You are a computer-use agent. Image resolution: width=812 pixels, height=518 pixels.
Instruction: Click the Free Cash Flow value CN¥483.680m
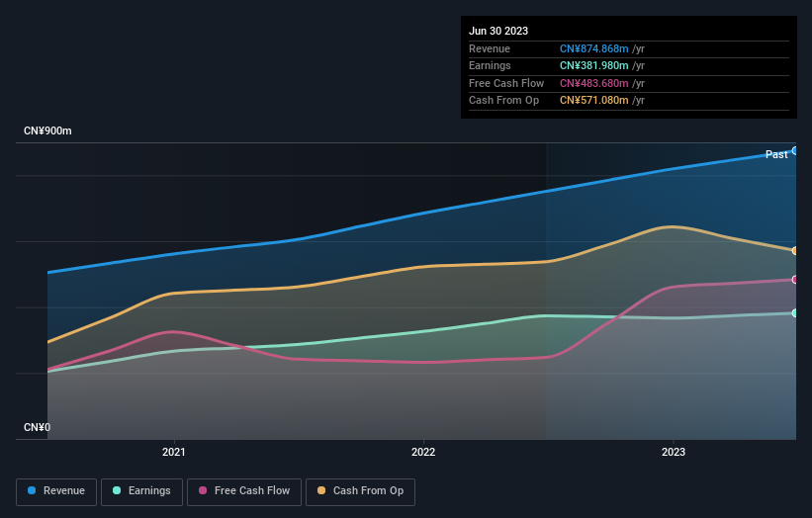pyautogui.click(x=594, y=83)
